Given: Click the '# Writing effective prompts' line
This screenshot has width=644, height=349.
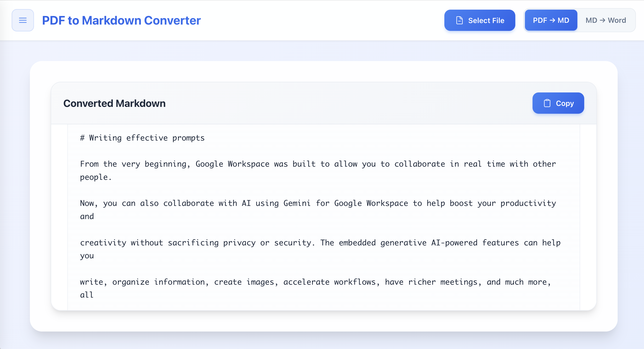Looking at the screenshot, I should 142,138.
